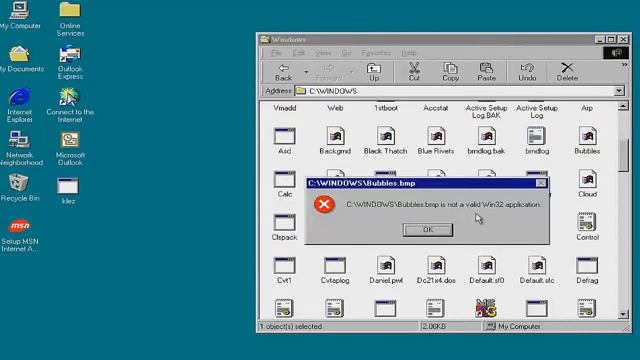Expand the Address bar dropdown

pyautogui.click(x=619, y=91)
